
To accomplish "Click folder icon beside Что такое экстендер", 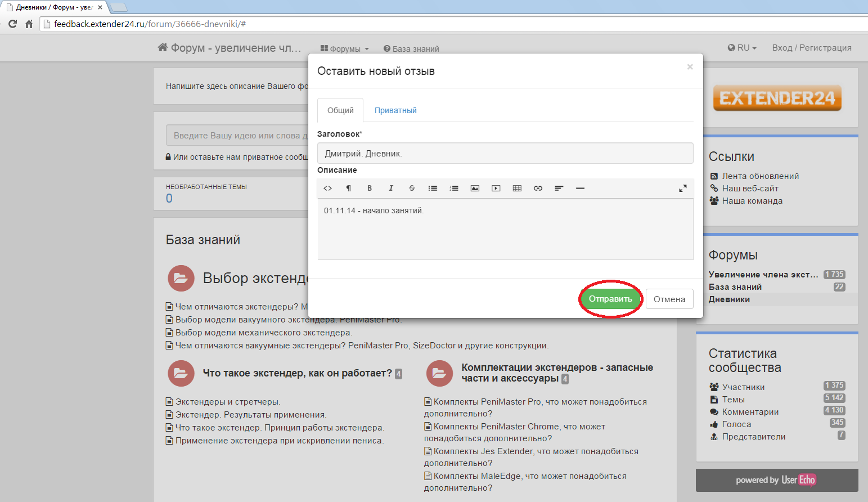I will (181, 373).
